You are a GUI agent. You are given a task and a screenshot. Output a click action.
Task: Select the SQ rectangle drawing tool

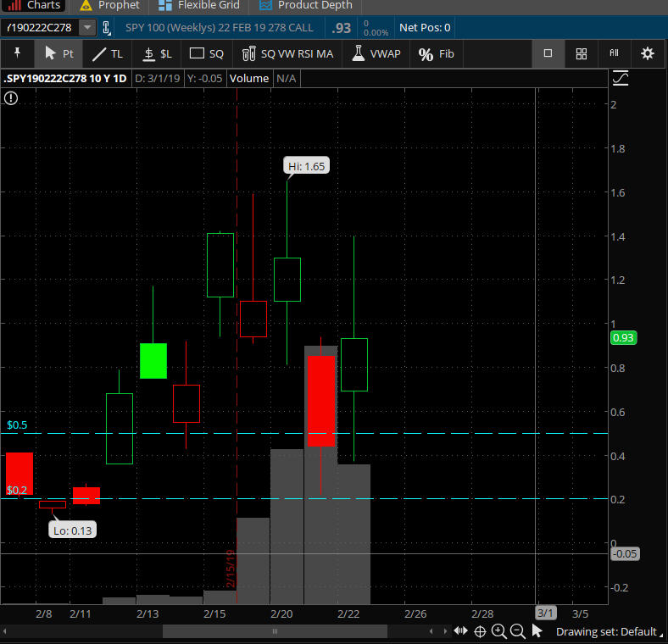tap(207, 53)
